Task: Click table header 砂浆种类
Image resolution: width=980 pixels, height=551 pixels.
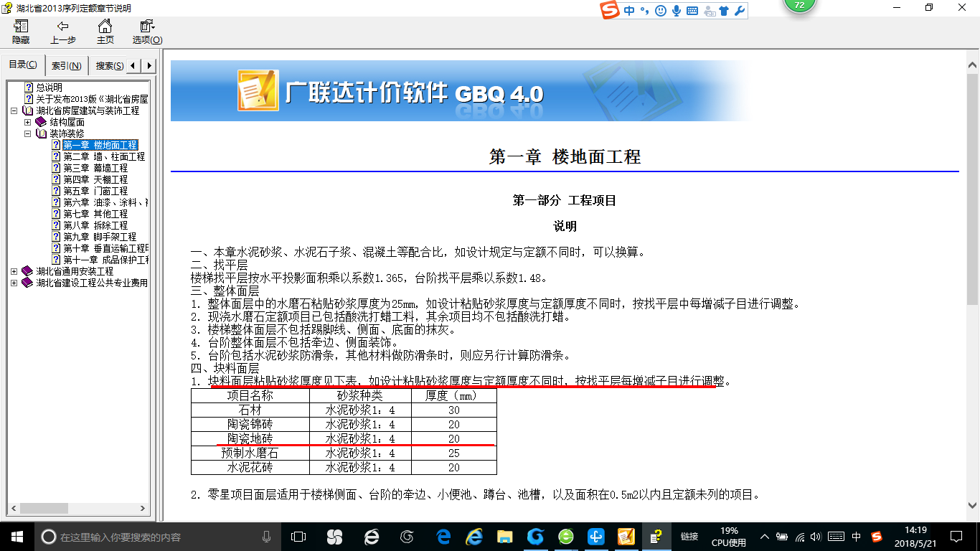Action: pyautogui.click(x=360, y=396)
